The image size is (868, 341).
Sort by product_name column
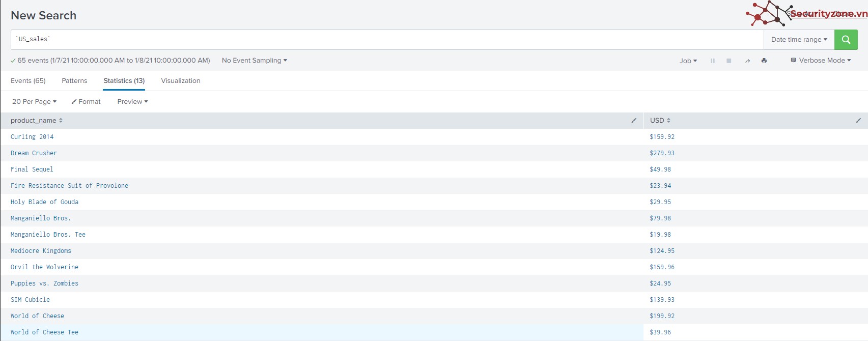point(37,121)
